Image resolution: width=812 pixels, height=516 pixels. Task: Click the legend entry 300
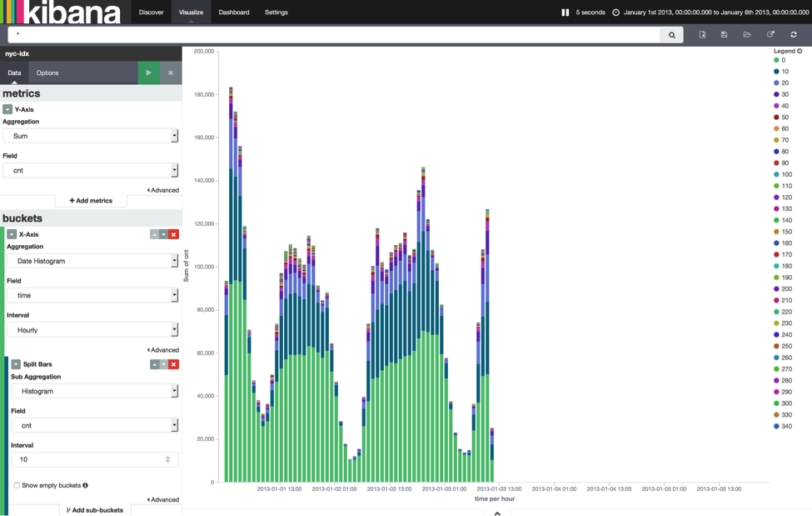tap(783, 403)
